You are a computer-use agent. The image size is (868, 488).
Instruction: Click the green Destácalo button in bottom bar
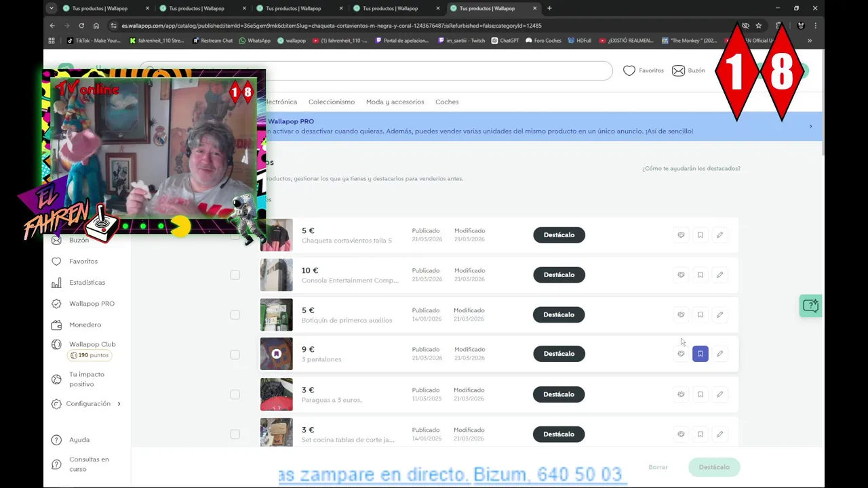point(714,467)
